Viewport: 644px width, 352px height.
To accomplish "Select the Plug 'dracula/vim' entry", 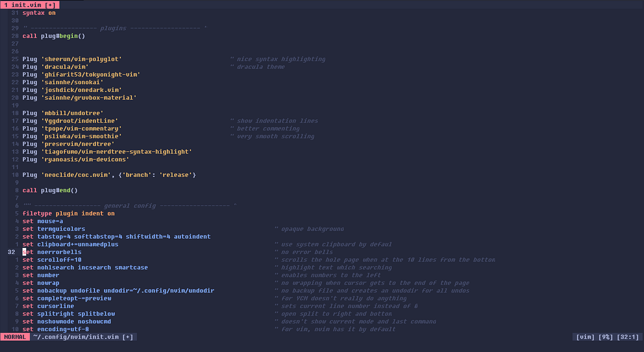I will click(x=55, y=67).
